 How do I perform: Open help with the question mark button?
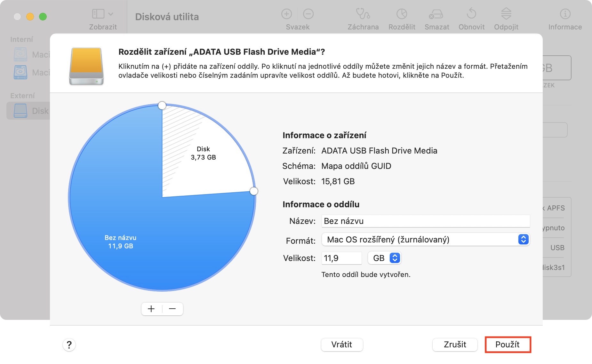pyautogui.click(x=69, y=345)
